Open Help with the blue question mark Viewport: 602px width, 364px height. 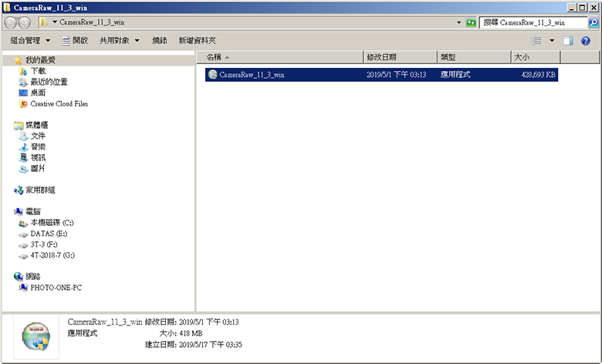point(586,41)
